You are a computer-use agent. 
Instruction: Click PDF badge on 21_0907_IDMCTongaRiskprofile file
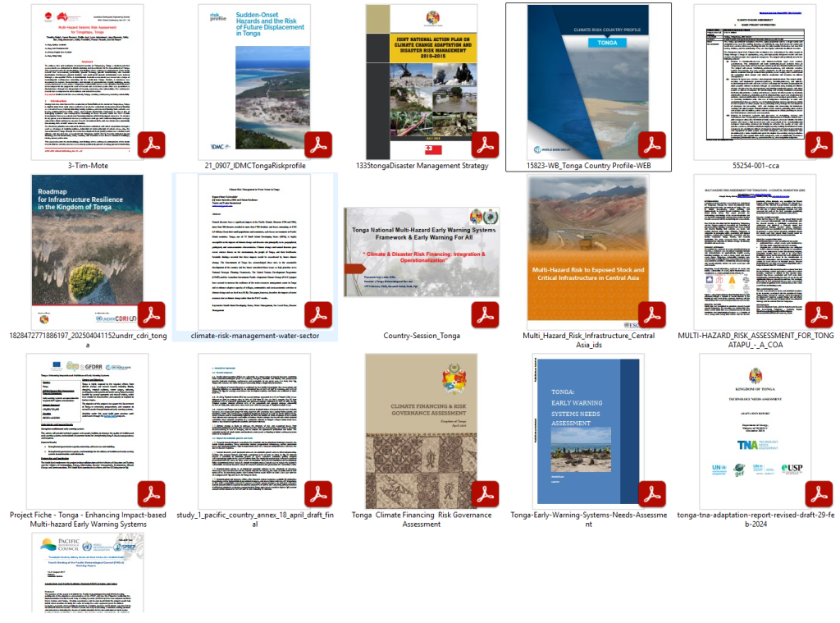(x=317, y=145)
